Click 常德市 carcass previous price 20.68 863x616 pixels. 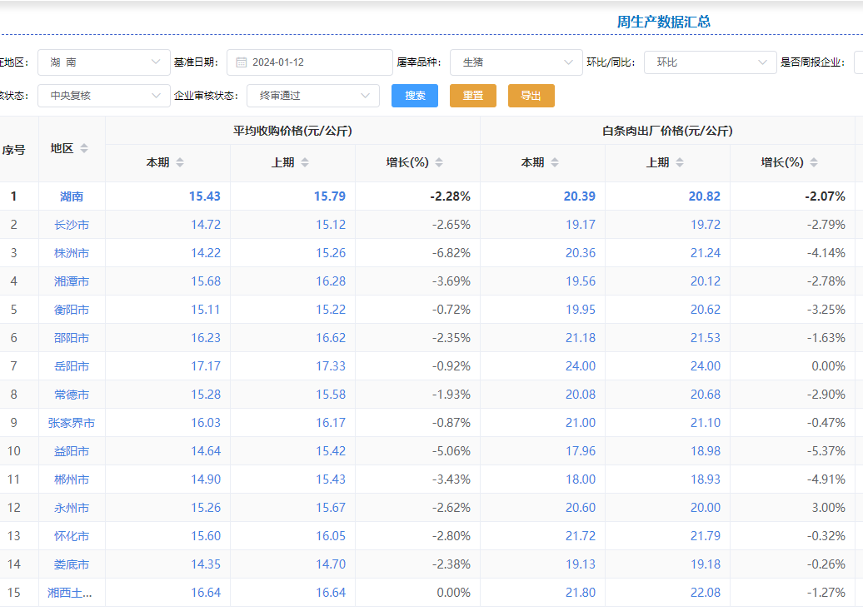pyautogui.click(x=706, y=395)
